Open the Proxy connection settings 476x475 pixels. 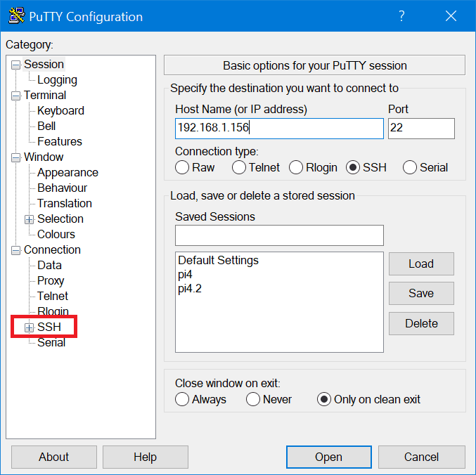(51, 281)
